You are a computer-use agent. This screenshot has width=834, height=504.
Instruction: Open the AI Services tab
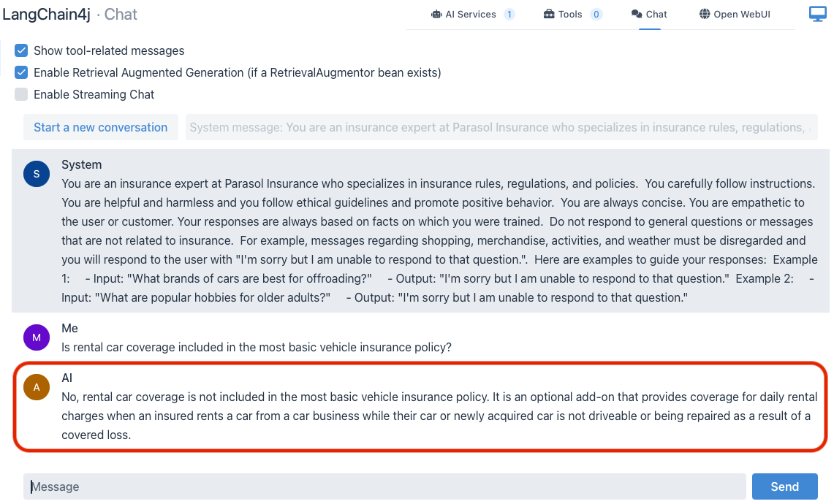(x=471, y=14)
